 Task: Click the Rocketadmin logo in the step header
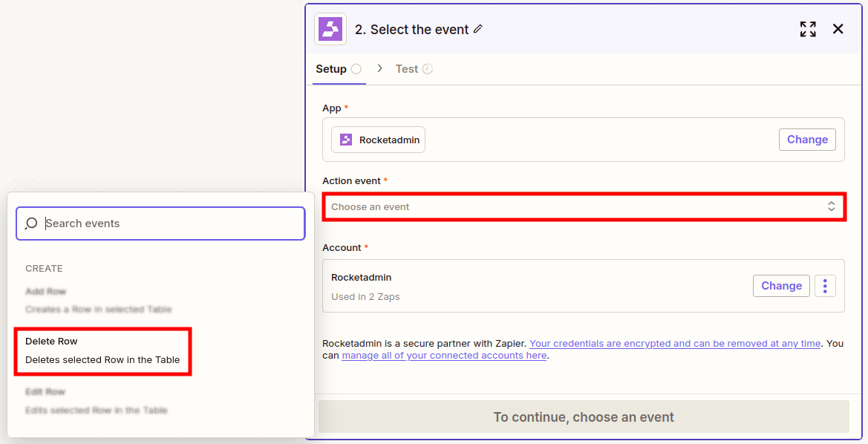(330, 30)
